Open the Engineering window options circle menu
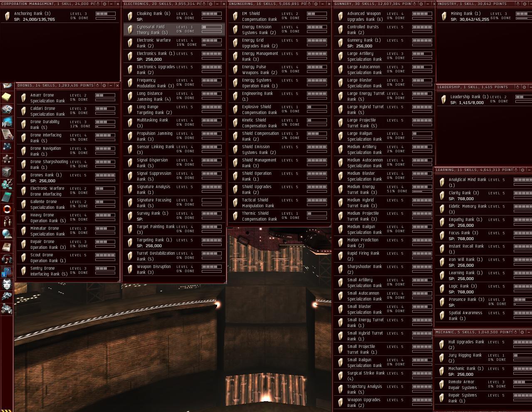The height and width of the screenshot is (412, 532). 316,4
